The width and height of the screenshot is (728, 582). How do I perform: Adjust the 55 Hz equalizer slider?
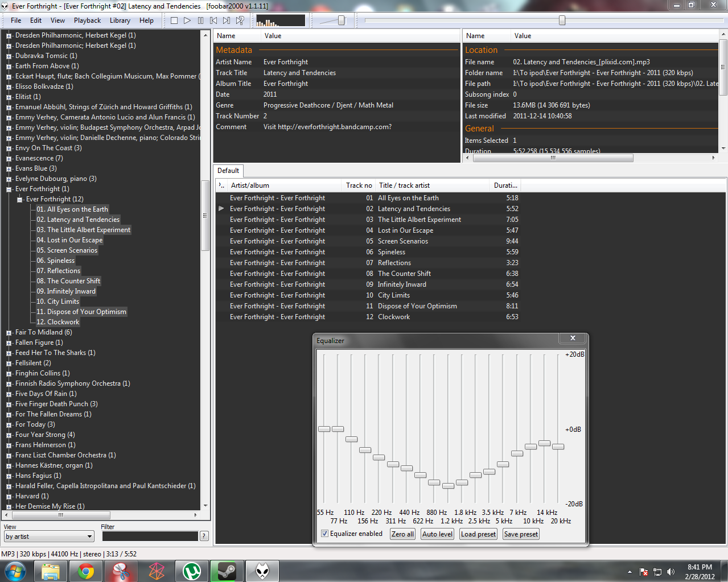click(x=324, y=429)
